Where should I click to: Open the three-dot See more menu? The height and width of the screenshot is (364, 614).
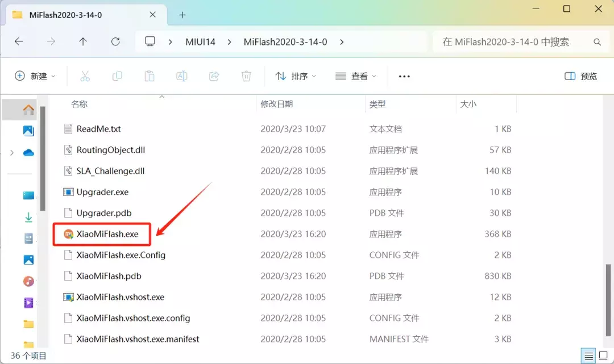404,76
